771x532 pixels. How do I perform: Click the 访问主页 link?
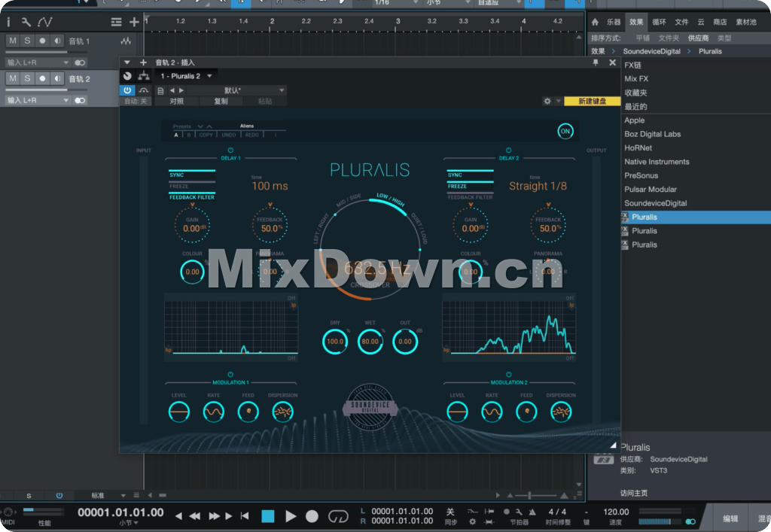point(634,493)
